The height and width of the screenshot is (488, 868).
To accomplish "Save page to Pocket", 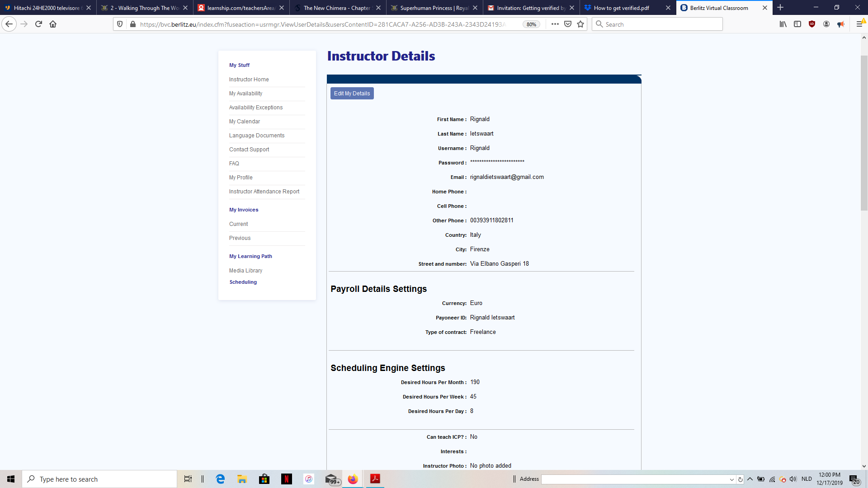I will click(568, 24).
